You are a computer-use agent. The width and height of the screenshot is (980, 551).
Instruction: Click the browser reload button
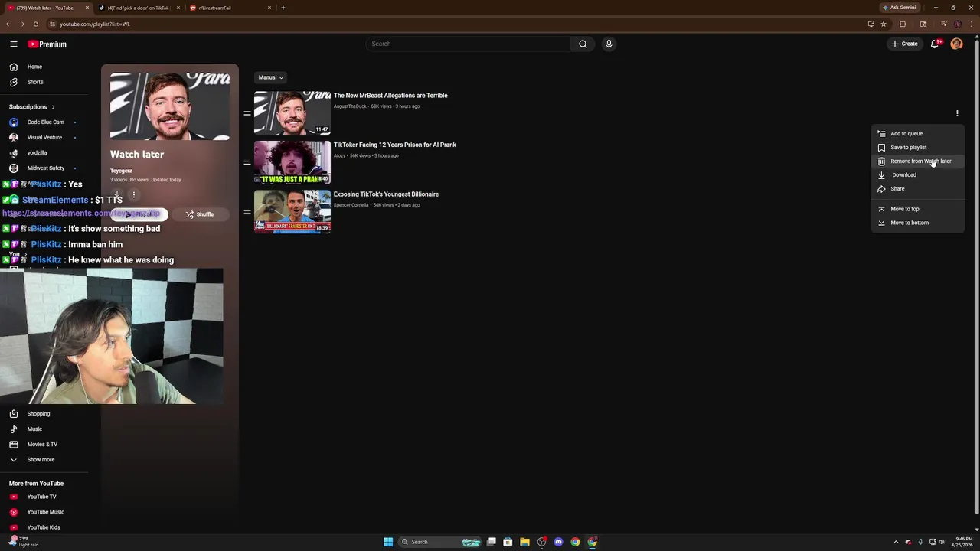point(35,24)
